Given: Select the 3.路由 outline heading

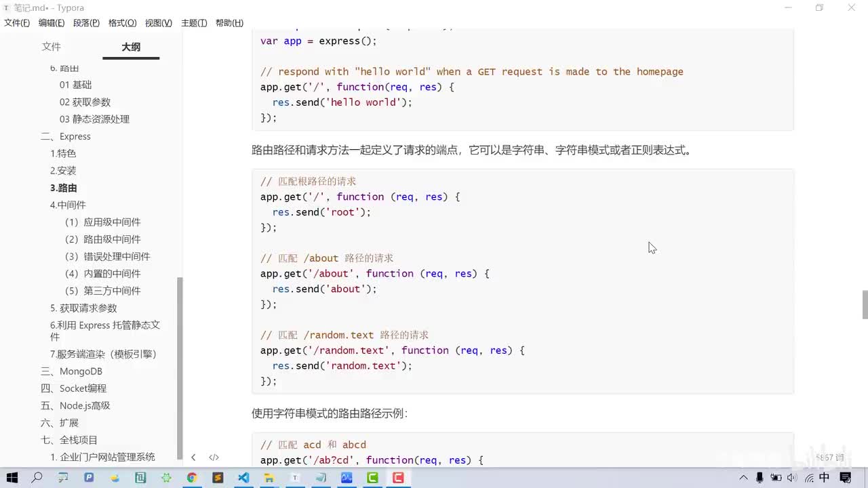Looking at the screenshot, I should pos(63,188).
